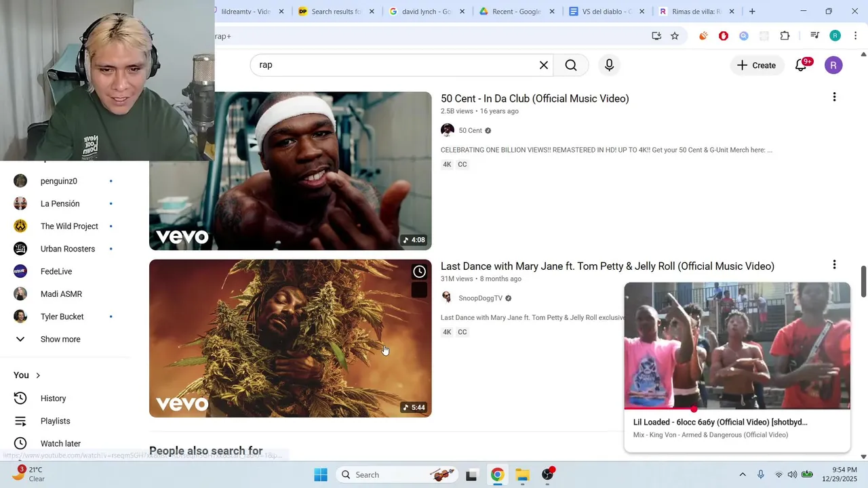Switch to the david lynch Google tab

[426, 12]
